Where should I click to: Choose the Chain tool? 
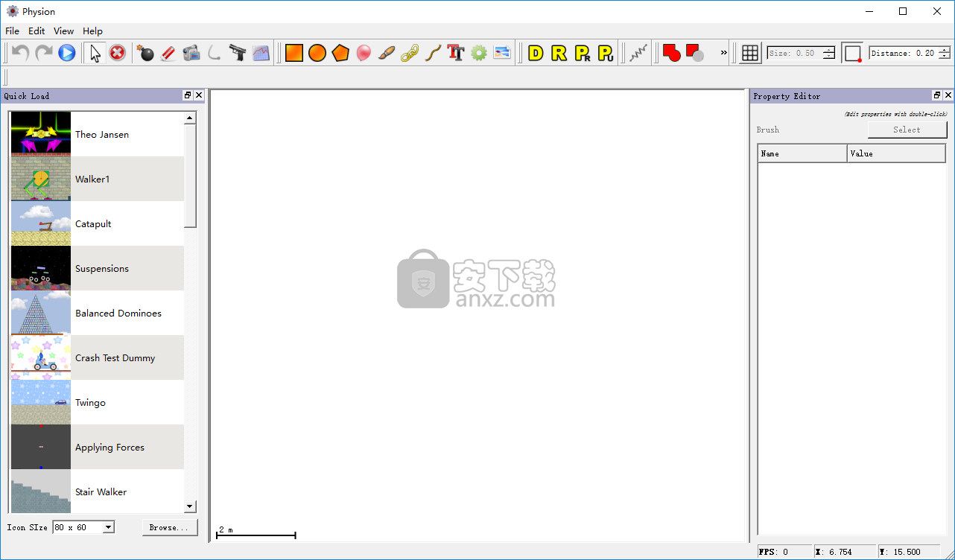pos(410,52)
